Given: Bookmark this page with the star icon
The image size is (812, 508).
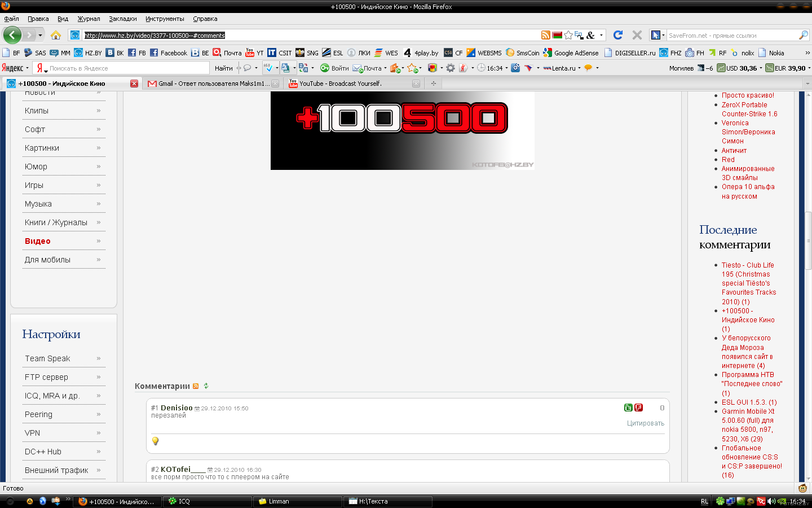Looking at the screenshot, I should pyautogui.click(x=568, y=35).
